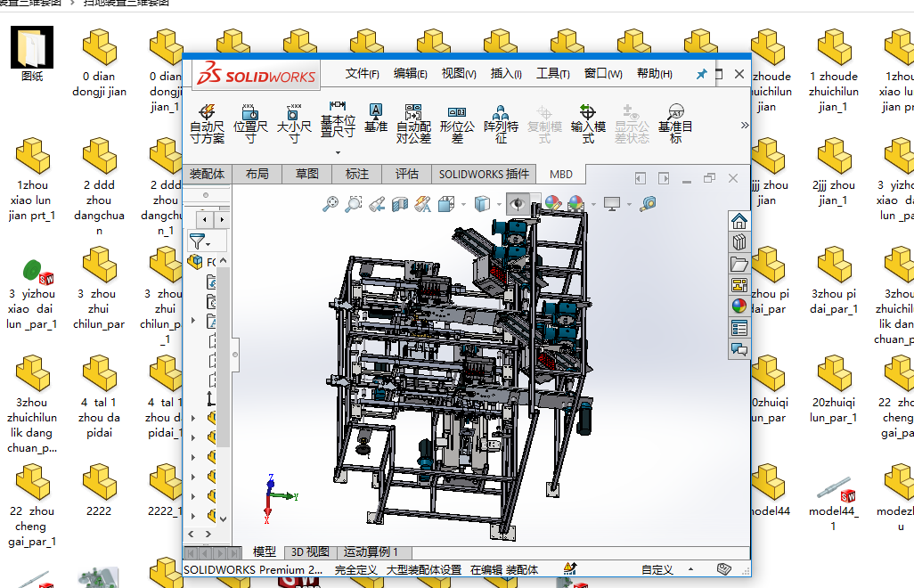Viewport: 914px width, 588px height.
Task: Click the 自动尺寸方案 auto dimension scheme tool
Action: 207,123
